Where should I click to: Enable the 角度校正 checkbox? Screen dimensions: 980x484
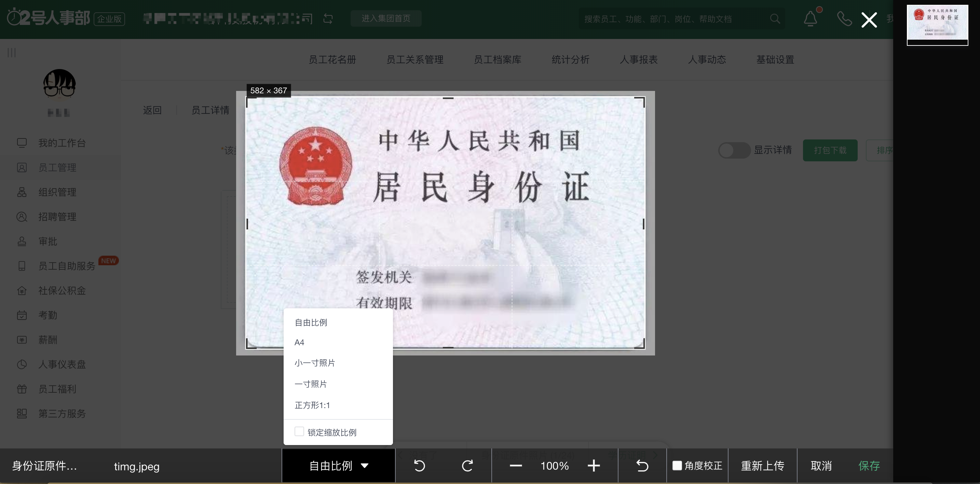677,465
